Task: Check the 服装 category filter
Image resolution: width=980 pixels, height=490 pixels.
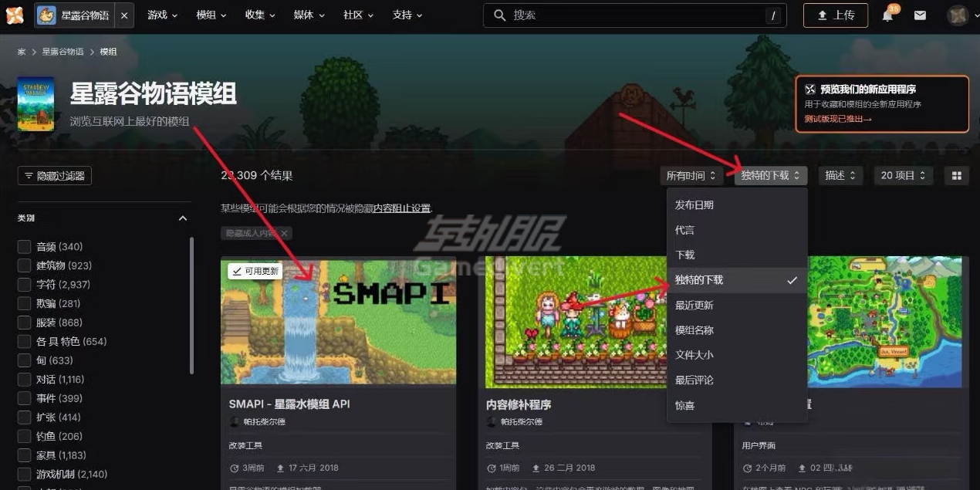Action: coord(22,322)
